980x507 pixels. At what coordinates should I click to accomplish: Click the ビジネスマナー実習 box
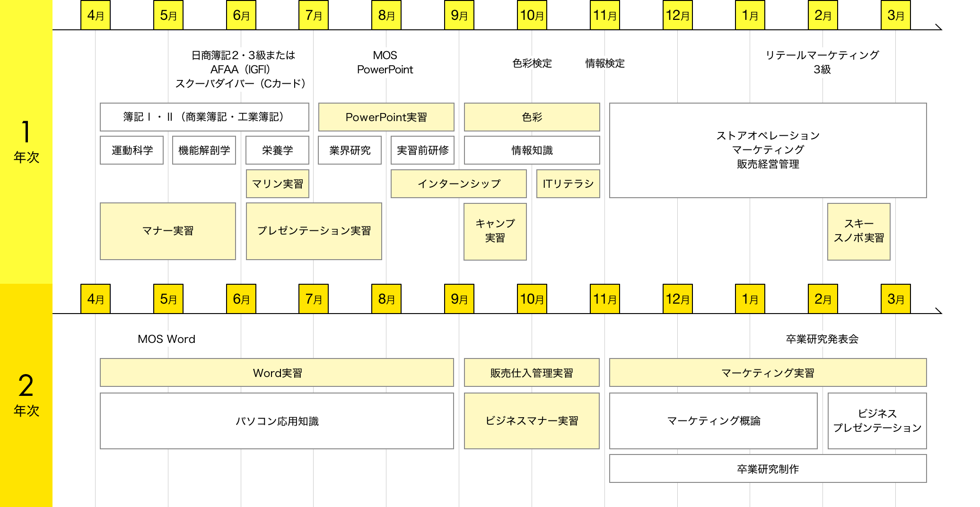click(x=532, y=421)
